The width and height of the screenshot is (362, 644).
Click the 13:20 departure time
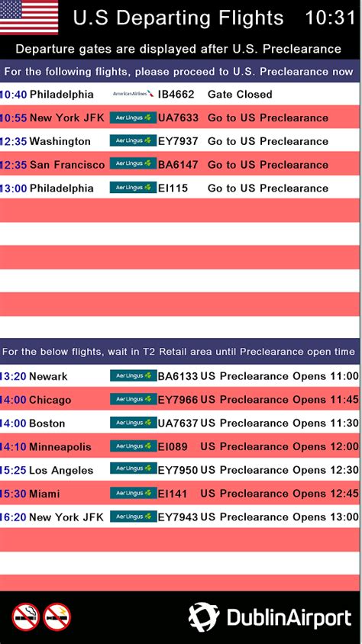(x=14, y=376)
